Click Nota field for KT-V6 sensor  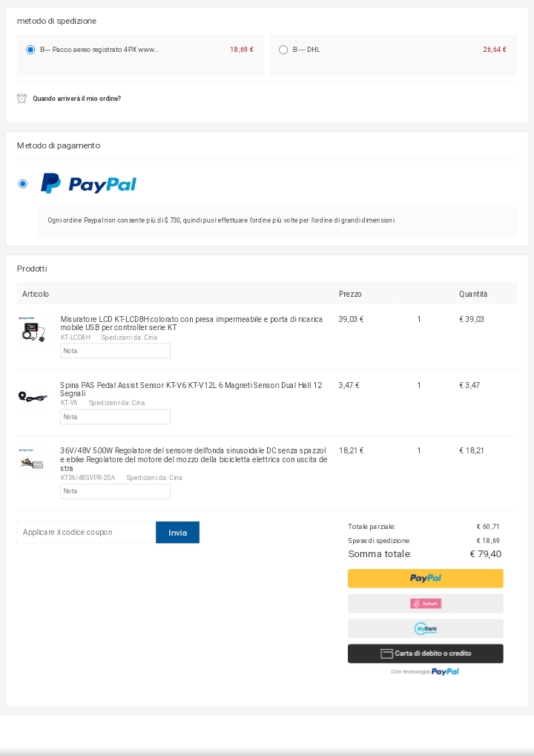point(115,417)
